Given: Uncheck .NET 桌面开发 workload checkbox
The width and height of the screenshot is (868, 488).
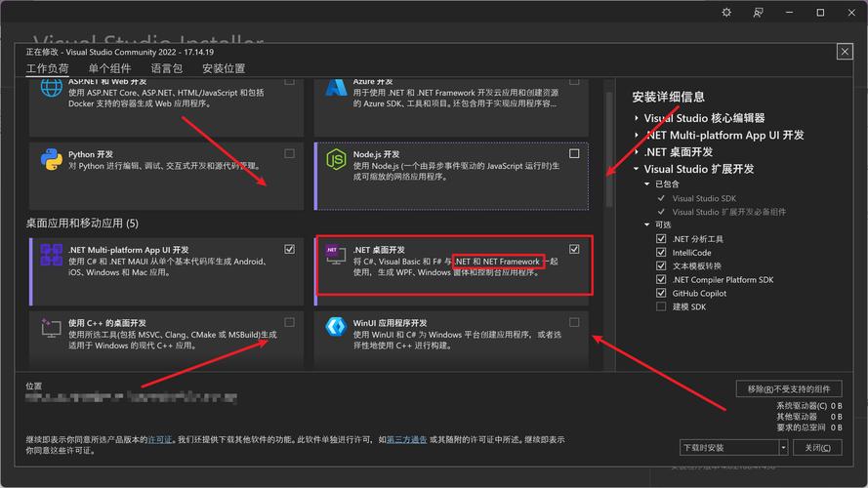Looking at the screenshot, I should (x=574, y=249).
